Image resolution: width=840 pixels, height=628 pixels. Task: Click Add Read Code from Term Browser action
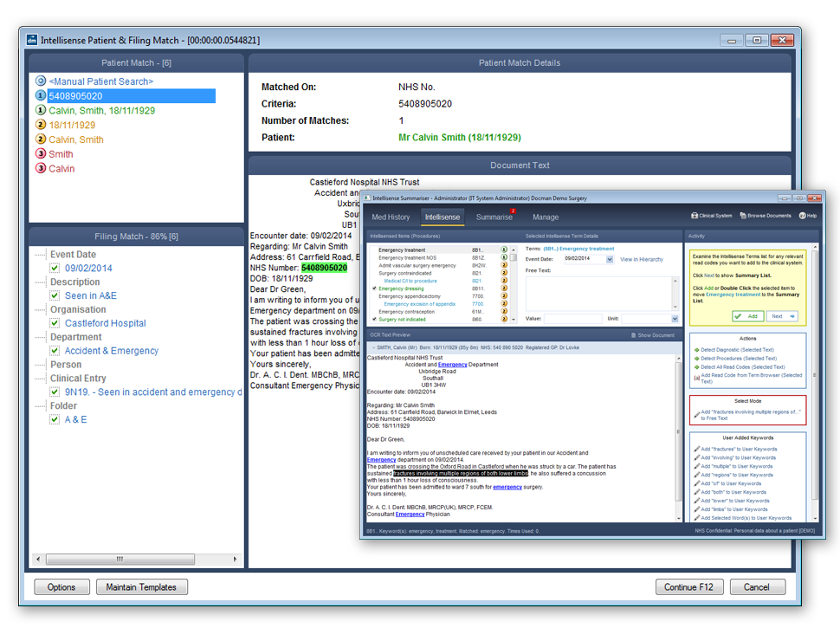pos(748,379)
